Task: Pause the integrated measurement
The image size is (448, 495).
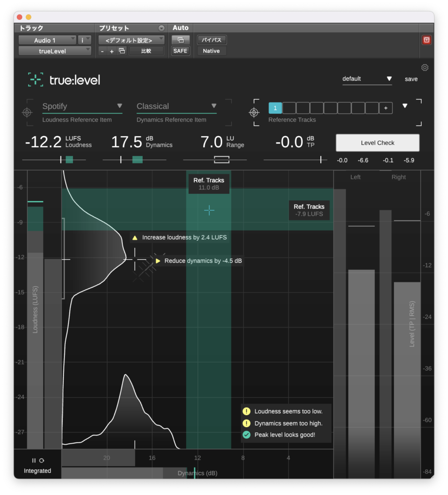Action: pyautogui.click(x=34, y=460)
